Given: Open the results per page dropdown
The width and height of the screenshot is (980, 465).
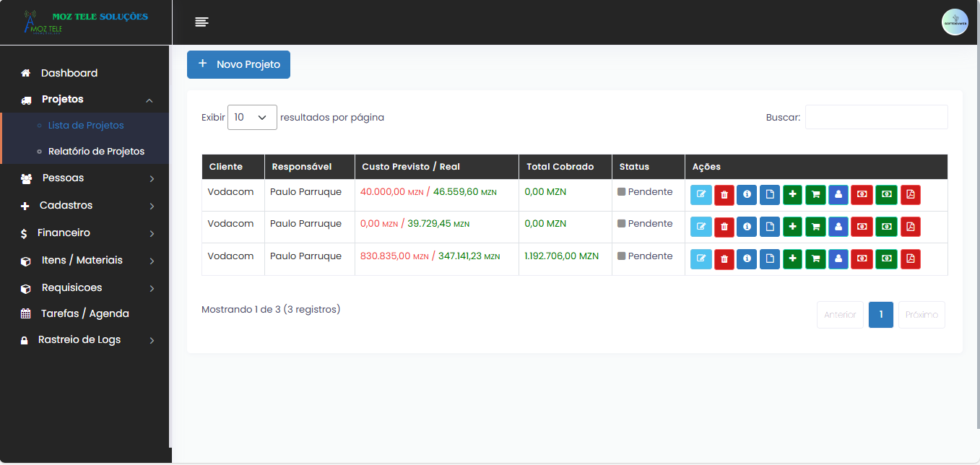Looking at the screenshot, I should coord(251,116).
